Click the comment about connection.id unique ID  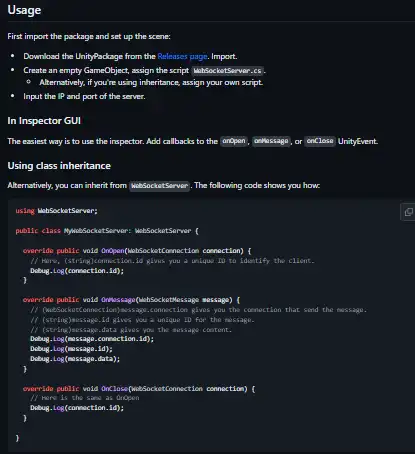(x=172, y=261)
